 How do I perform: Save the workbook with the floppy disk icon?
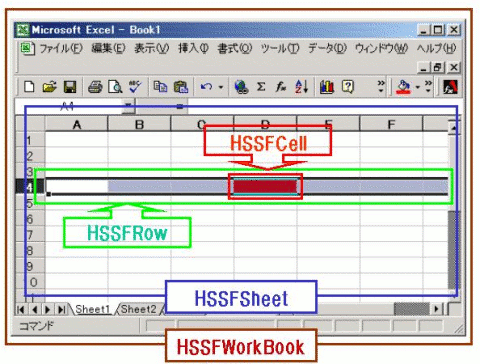(x=70, y=87)
